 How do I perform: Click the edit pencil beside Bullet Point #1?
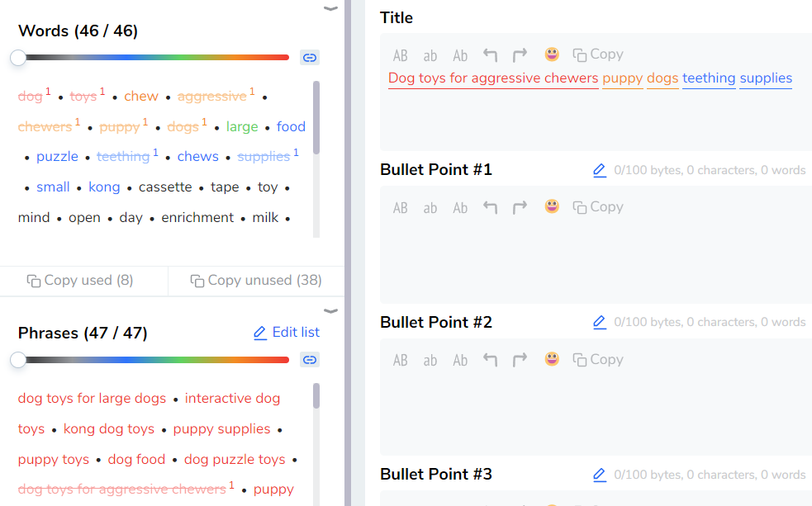point(600,171)
